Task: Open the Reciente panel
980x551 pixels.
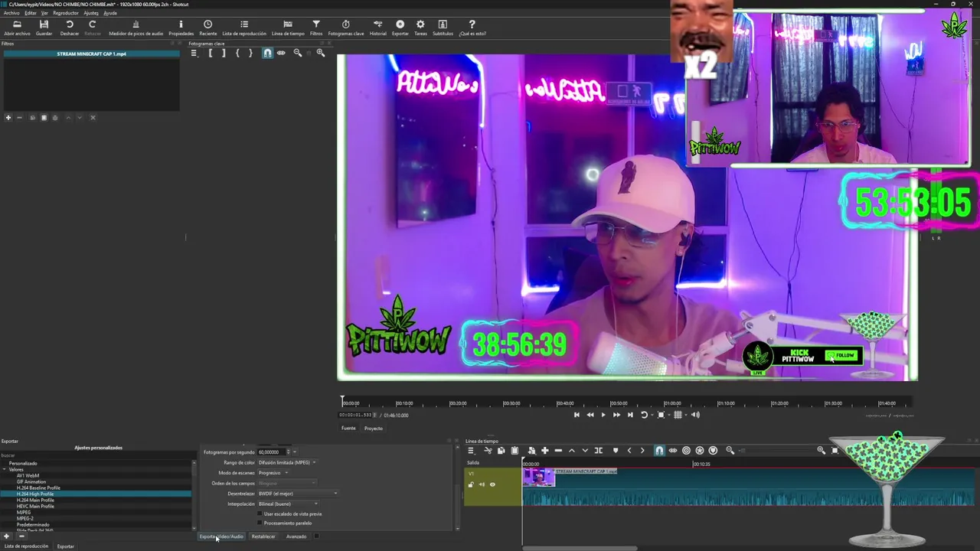Action: 207,28
